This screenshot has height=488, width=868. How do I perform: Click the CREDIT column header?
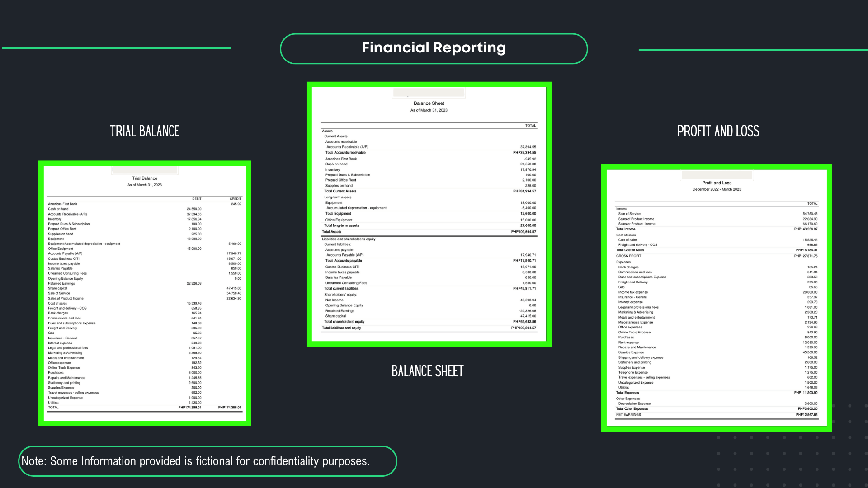(x=235, y=199)
